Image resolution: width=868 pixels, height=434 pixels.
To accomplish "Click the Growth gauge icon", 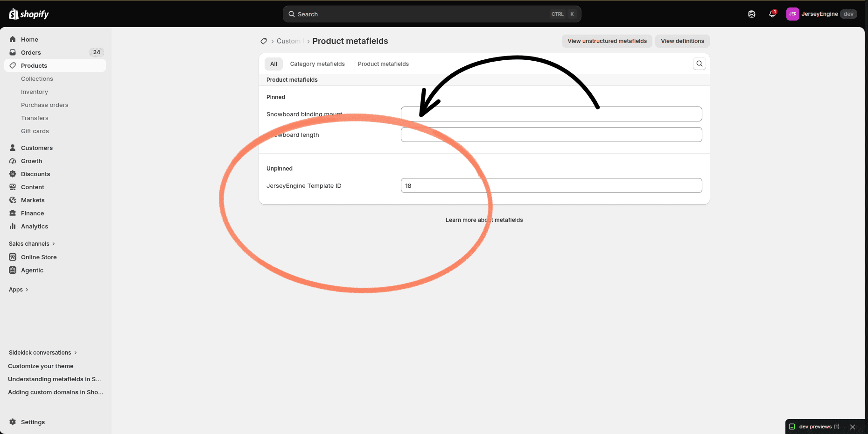I will (13, 161).
